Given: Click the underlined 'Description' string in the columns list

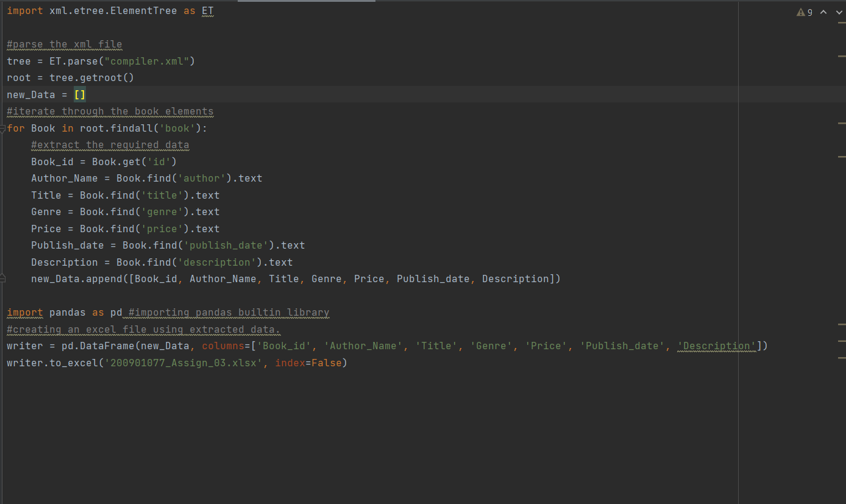Looking at the screenshot, I should 716,346.
